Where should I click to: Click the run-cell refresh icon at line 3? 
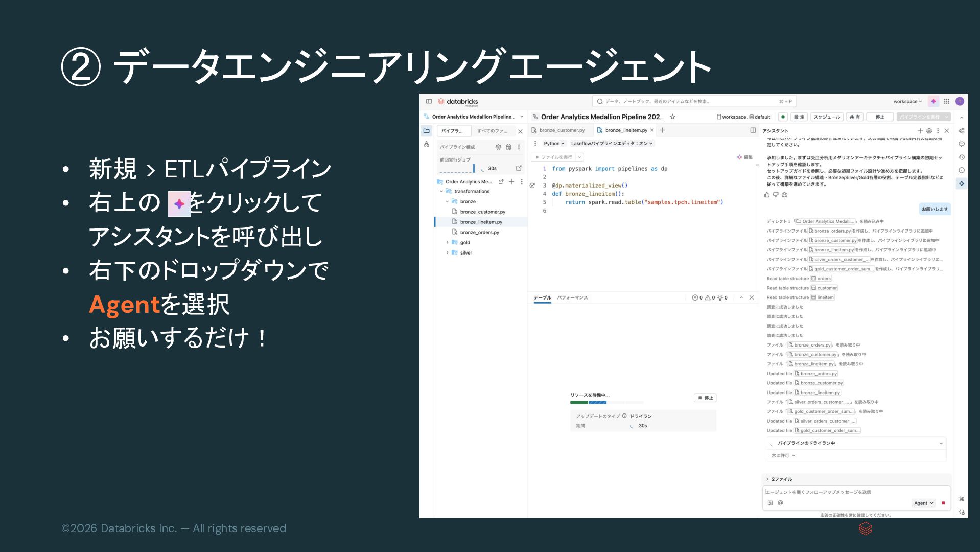point(532,186)
